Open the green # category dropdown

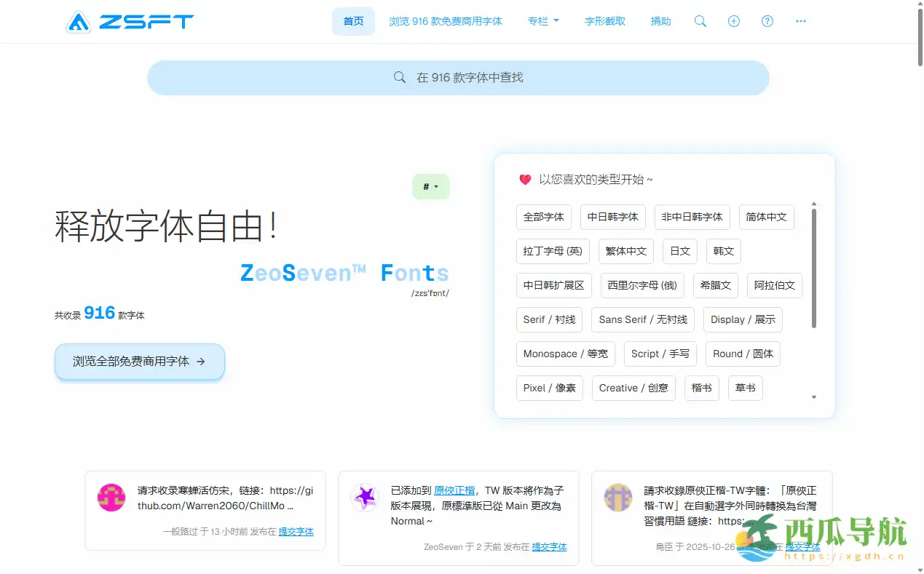430,186
